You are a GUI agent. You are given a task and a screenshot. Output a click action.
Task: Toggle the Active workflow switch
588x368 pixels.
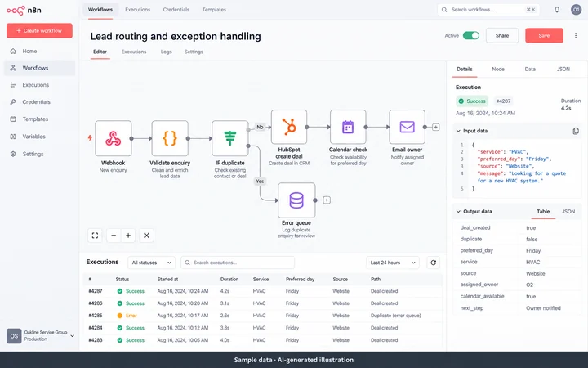[471, 36]
